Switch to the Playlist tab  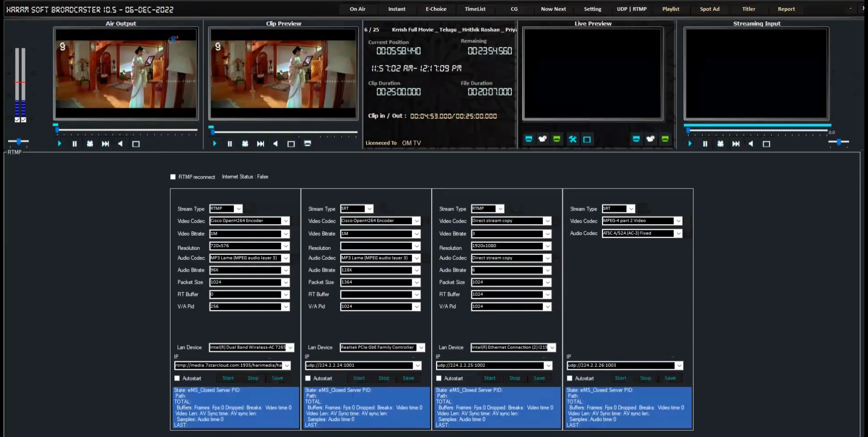tap(671, 9)
